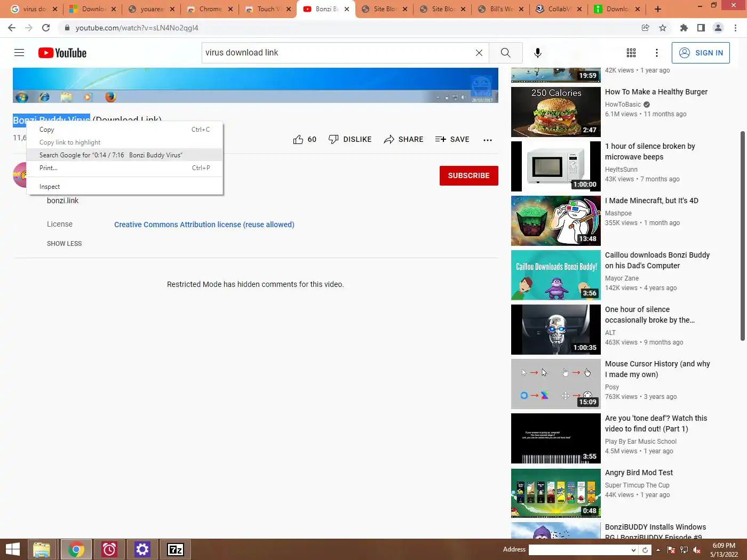Open Mouse Cursor History video title
Image resolution: width=747 pixels, height=560 pixels.
tap(657, 369)
